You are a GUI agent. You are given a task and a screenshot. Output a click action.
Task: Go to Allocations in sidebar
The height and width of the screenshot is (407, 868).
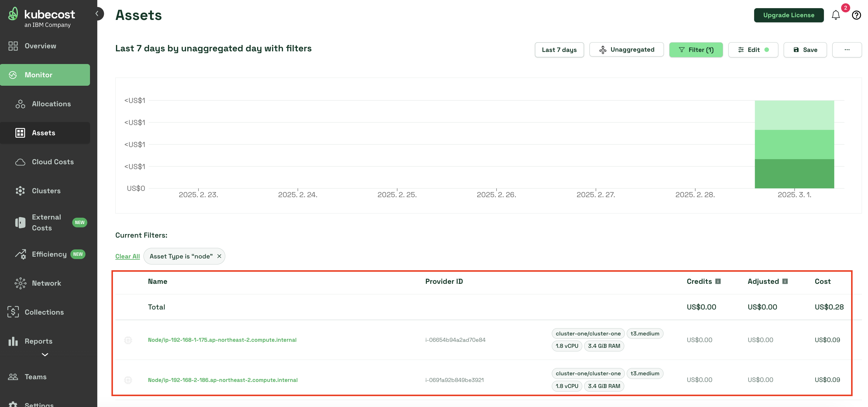[51, 104]
